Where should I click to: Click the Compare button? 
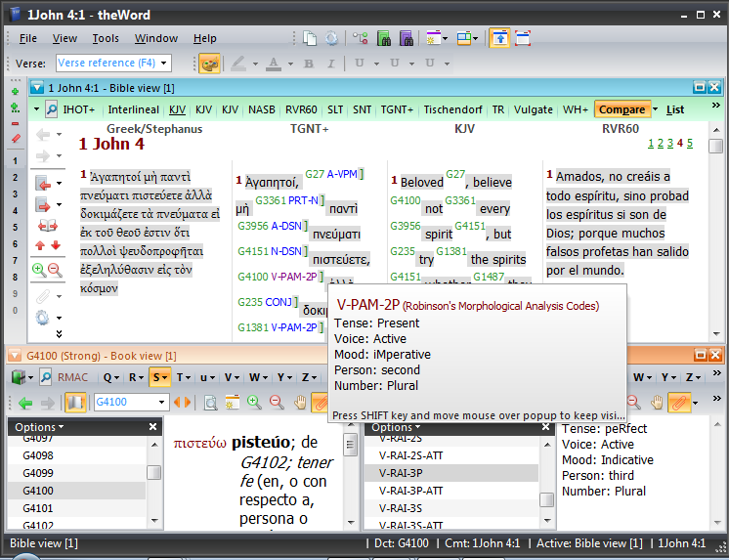pyautogui.click(x=622, y=109)
